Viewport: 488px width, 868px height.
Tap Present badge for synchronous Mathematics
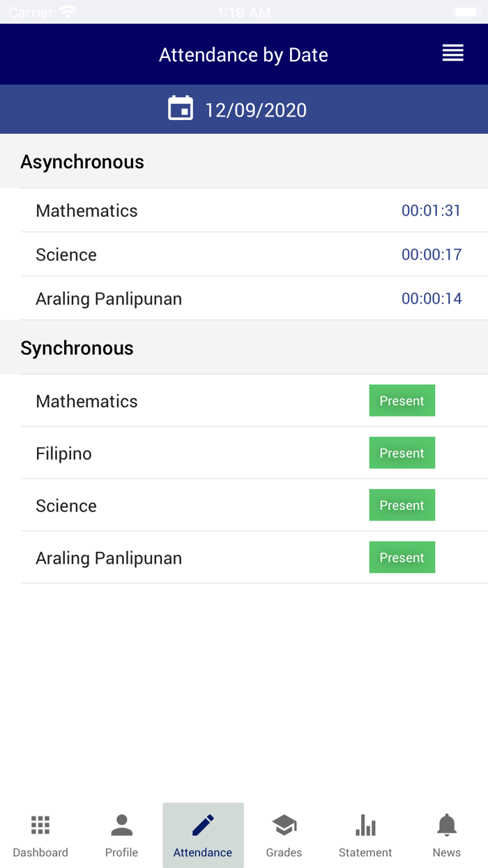402,401
